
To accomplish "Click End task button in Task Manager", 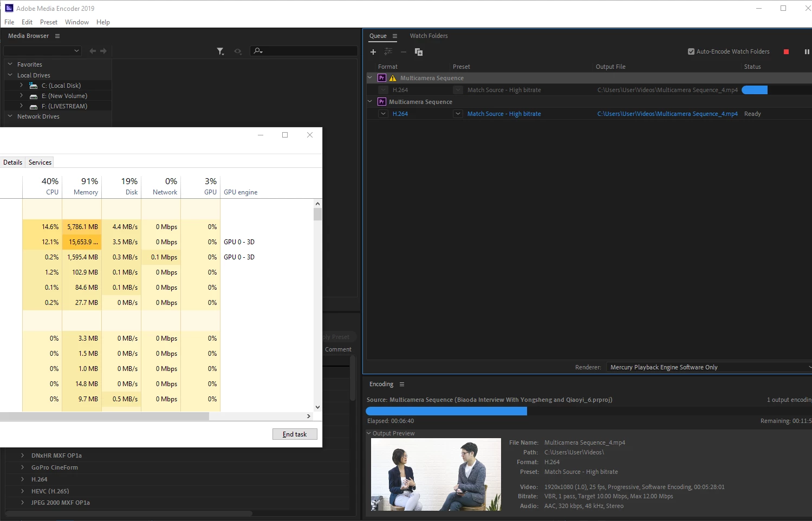I will click(x=295, y=434).
